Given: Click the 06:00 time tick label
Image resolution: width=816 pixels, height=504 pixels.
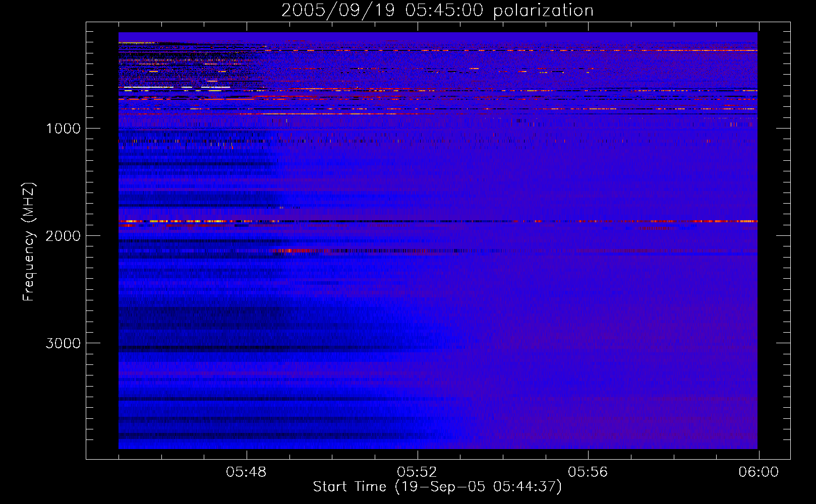Looking at the screenshot, I should [759, 472].
